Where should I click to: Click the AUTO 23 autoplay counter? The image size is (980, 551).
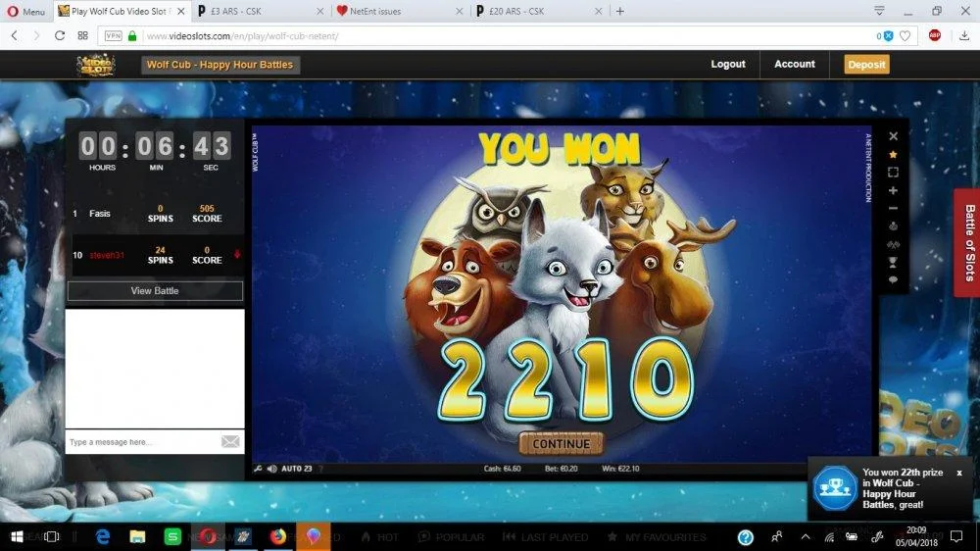pos(296,469)
